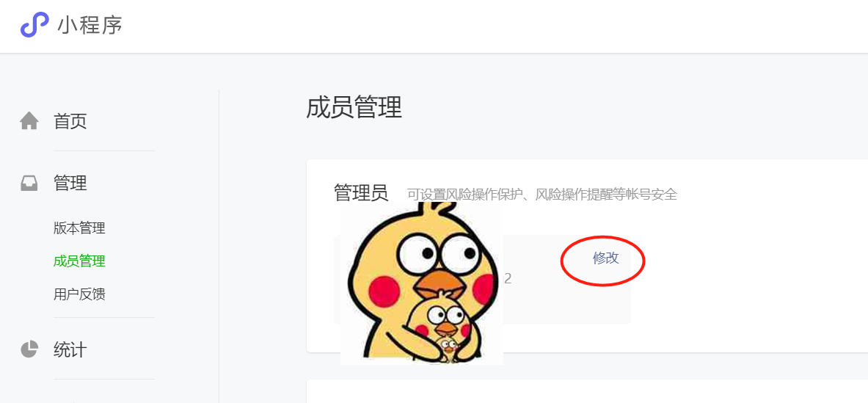This screenshot has height=403, width=868.
Task: Click the medium chick held by the big chick
Action: coord(439,324)
